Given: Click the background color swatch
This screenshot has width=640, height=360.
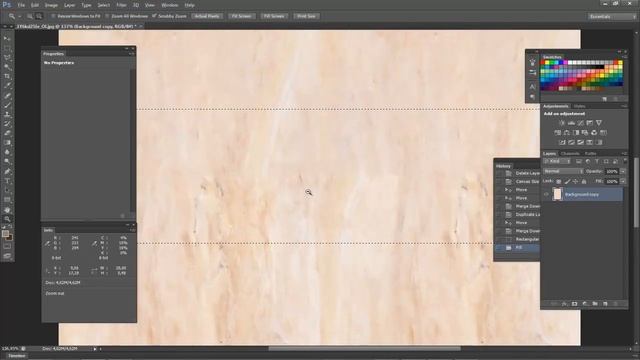Looking at the screenshot, I should click(9, 237).
